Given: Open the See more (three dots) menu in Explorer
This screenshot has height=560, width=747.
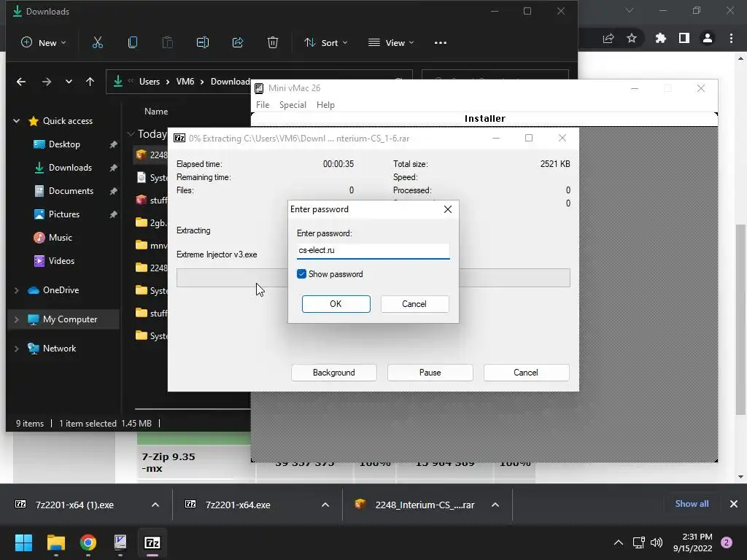Looking at the screenshot, I should [x=441, y=43].
